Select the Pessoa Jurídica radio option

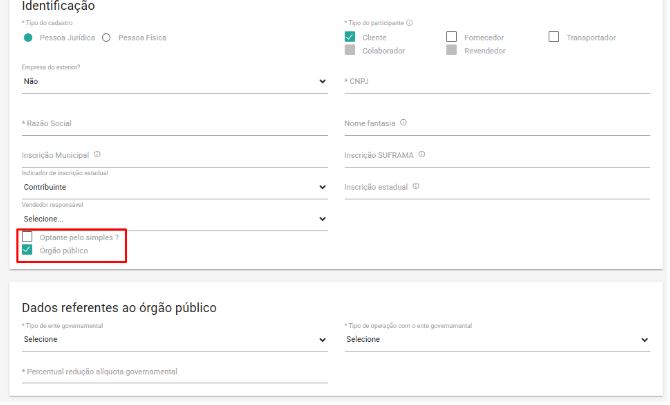click(28, 38)
